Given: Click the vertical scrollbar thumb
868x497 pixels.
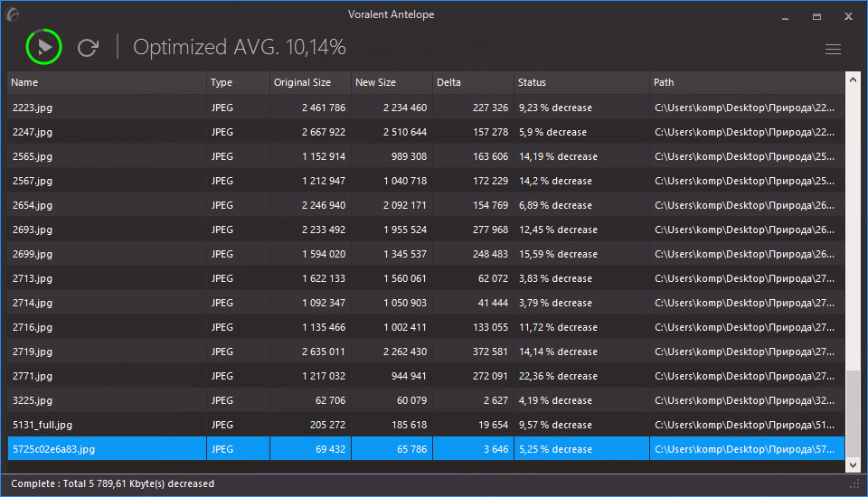Looking at the screenshot, I should (853, 414).
